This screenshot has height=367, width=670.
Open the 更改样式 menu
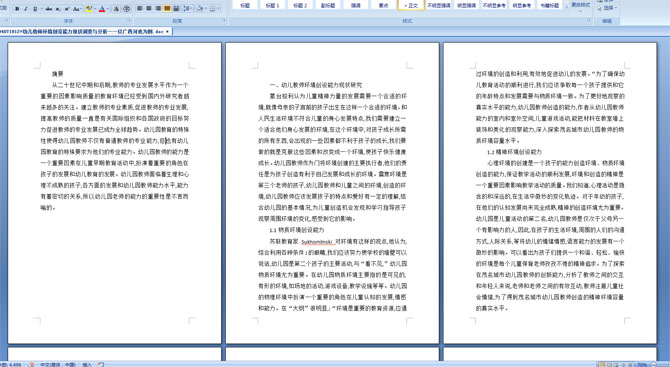[581, 7]
